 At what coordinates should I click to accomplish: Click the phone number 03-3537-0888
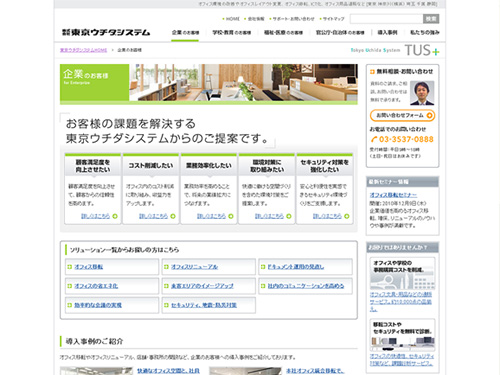pos(406,139)
